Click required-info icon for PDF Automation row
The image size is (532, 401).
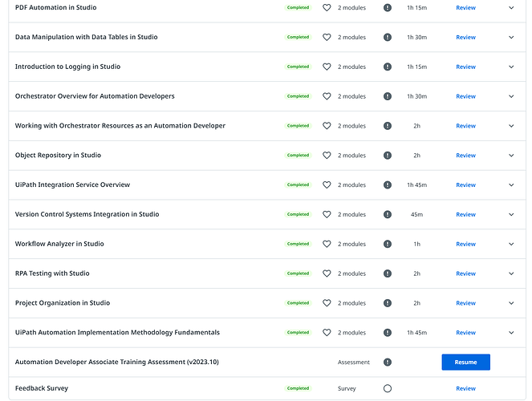coord(387,7)
